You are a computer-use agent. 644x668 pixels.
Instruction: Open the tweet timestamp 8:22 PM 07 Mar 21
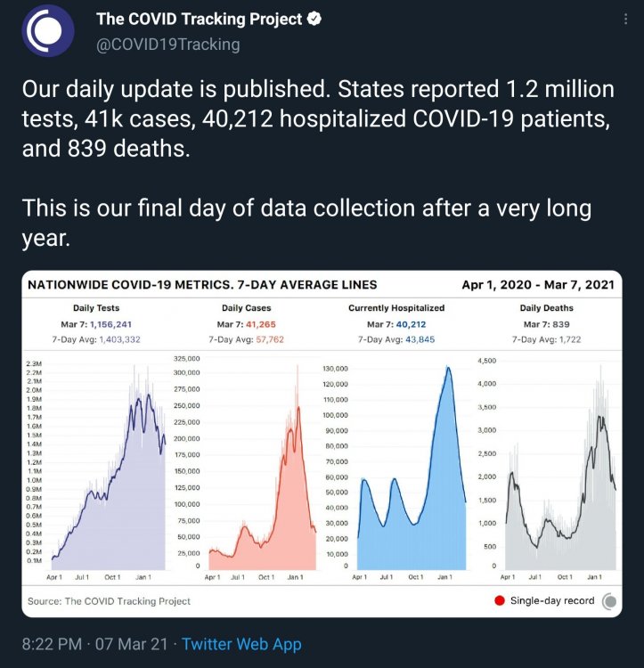[x=94, y=644]
